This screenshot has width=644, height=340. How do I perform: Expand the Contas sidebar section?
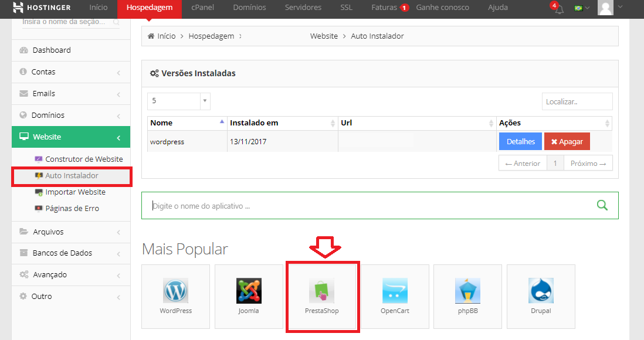pyautogui.click(x=70, y=72)
